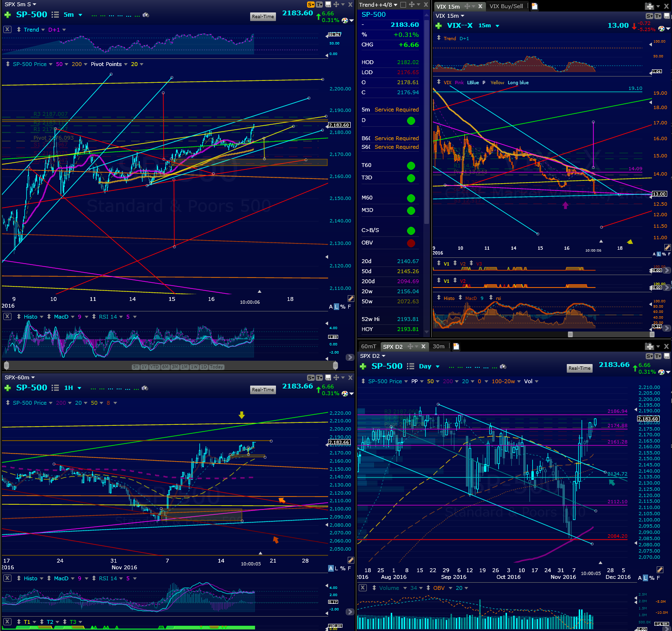Click the left handle of SPX 5m range slider
The image size is (672, 631).
[x=6, y=365]
